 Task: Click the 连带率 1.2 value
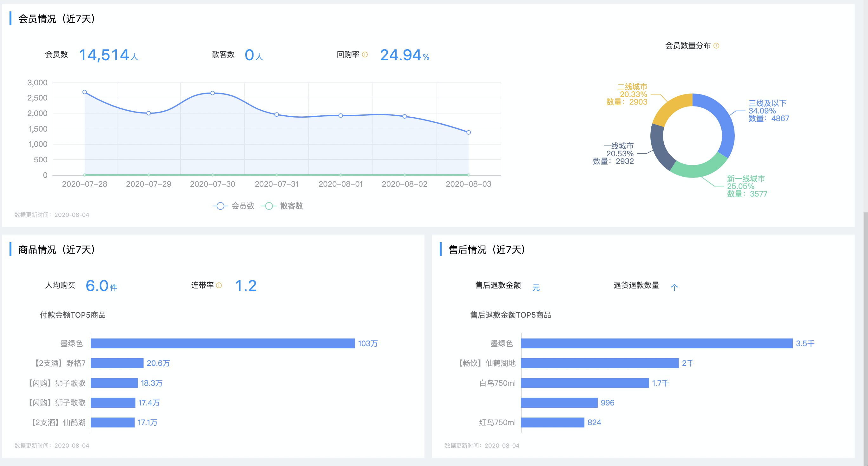[246, 286]
